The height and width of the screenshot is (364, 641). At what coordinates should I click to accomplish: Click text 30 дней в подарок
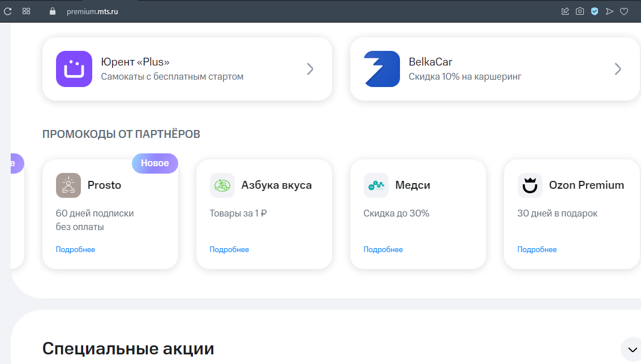coord(557,213)
